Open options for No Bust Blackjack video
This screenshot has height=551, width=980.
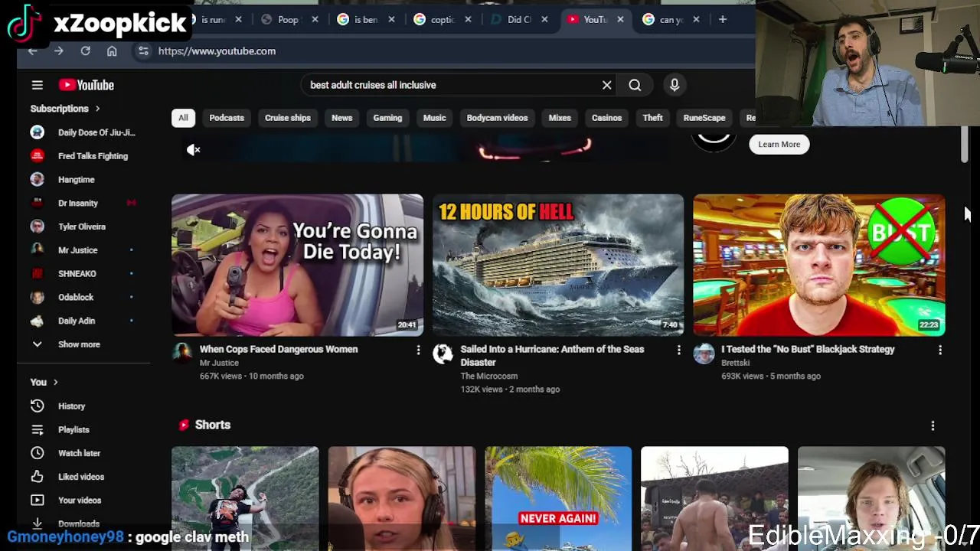click(x=940, y=350)
